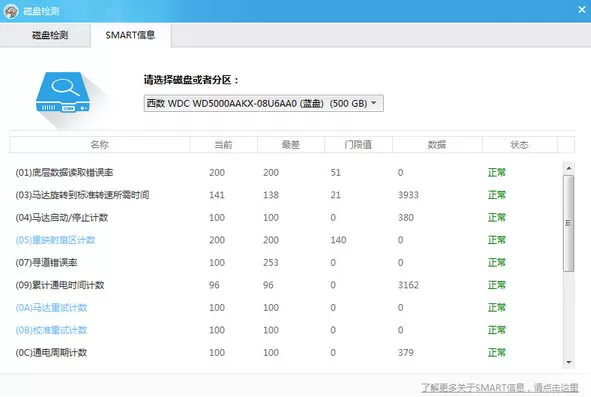
Task: Open the disk selection dropdown 西数 WDC WD5000AAKX
Action: (x=263, y=103)
